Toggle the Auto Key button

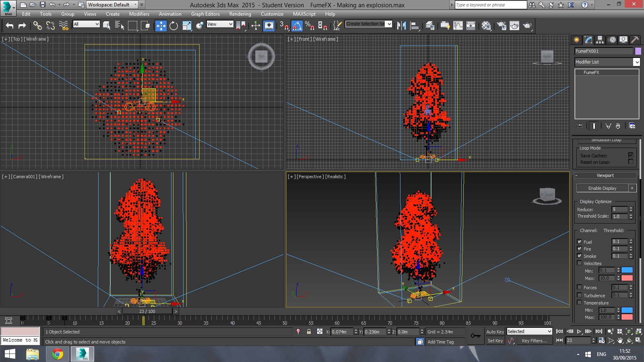[495, 332]
